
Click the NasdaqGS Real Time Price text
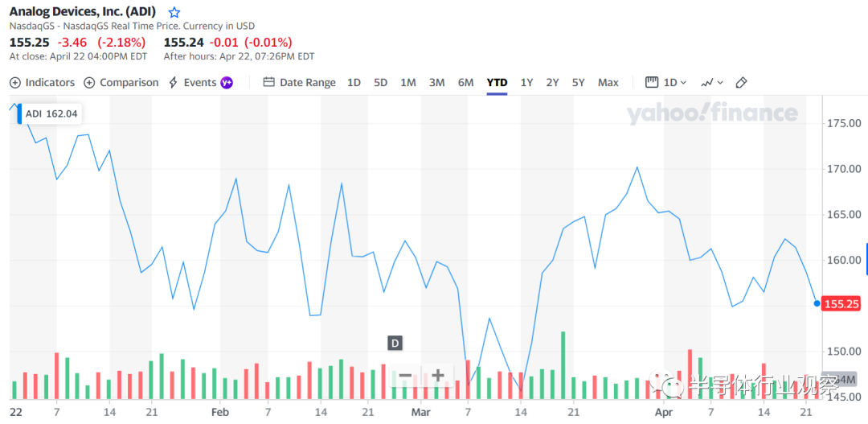point(132,26)
